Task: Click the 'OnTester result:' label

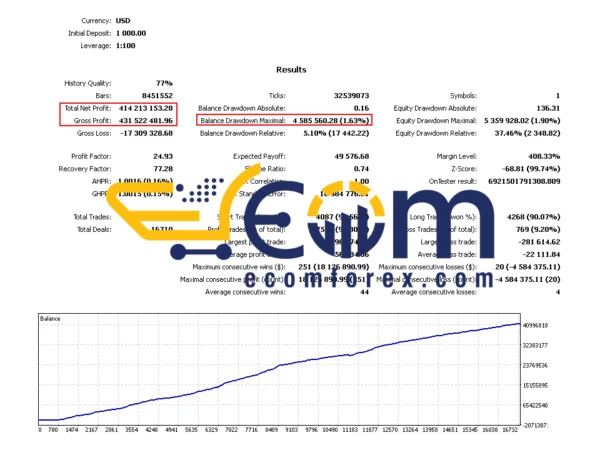Action: click(453, 181)
